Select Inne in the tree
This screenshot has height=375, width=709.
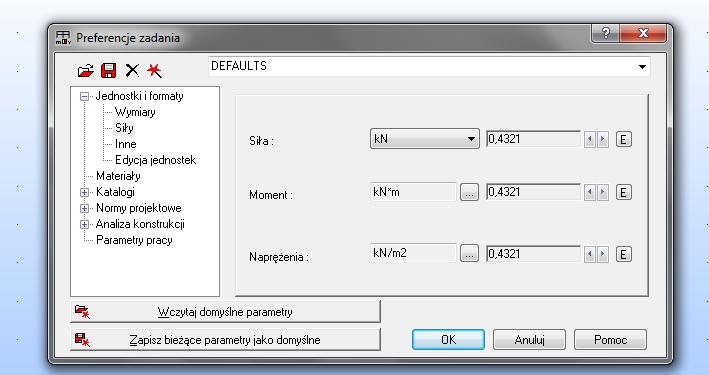click(125, 144)
